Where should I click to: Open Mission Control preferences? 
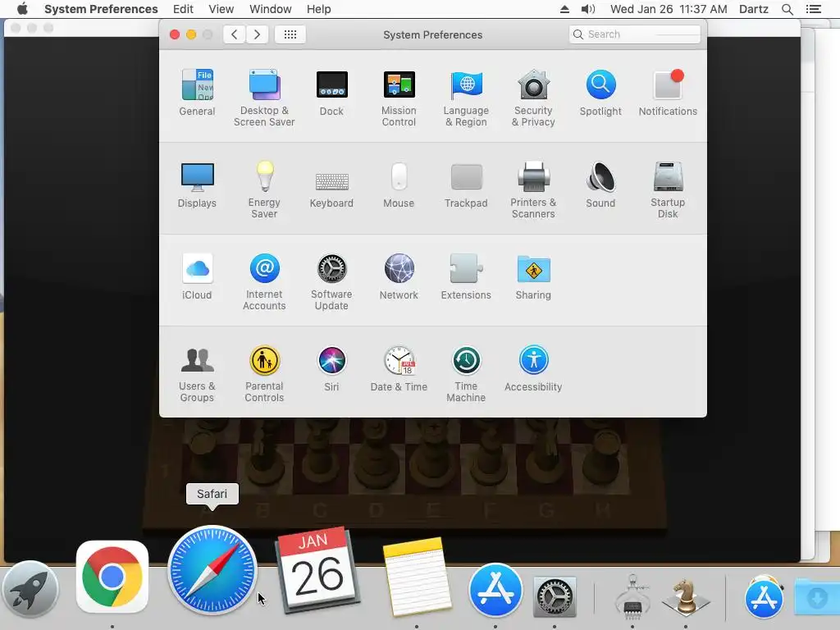399,98
